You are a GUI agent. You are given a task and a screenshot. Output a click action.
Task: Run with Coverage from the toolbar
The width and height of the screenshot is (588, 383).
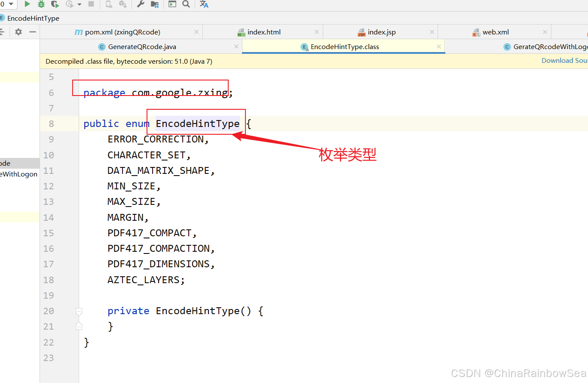click(x=55, y=4)
